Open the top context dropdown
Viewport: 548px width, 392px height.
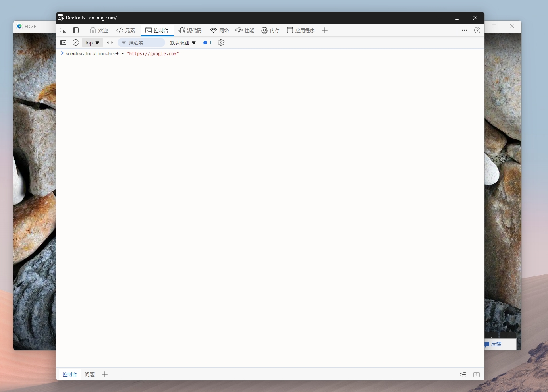coord(92,43)
